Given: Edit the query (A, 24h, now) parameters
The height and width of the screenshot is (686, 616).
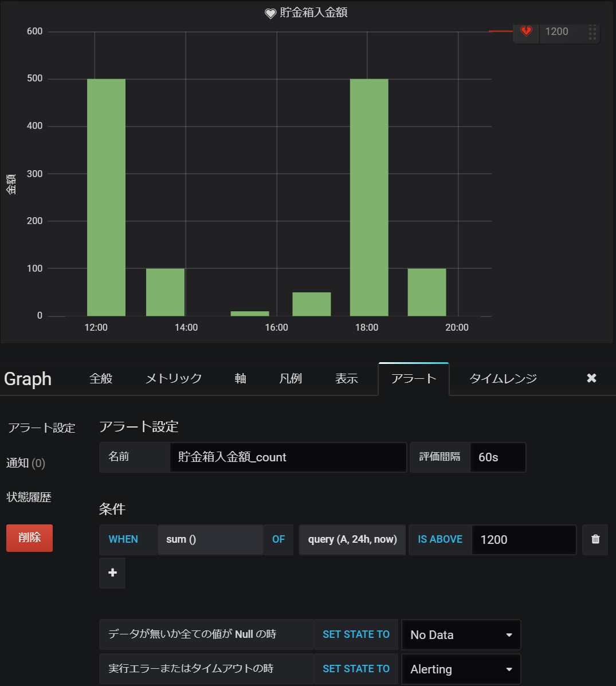Looking at the screenshot, I should [x=352, y=539].
